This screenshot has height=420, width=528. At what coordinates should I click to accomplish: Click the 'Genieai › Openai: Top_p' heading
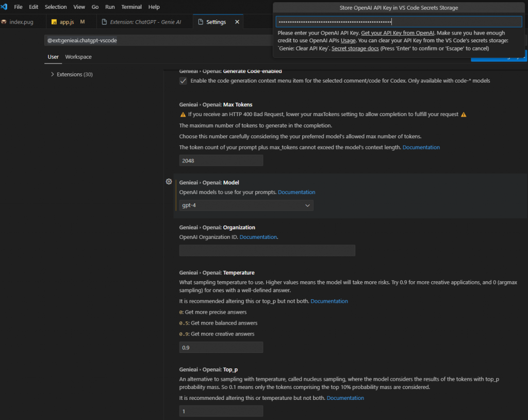pyautogui.click(x=208, y=370)
